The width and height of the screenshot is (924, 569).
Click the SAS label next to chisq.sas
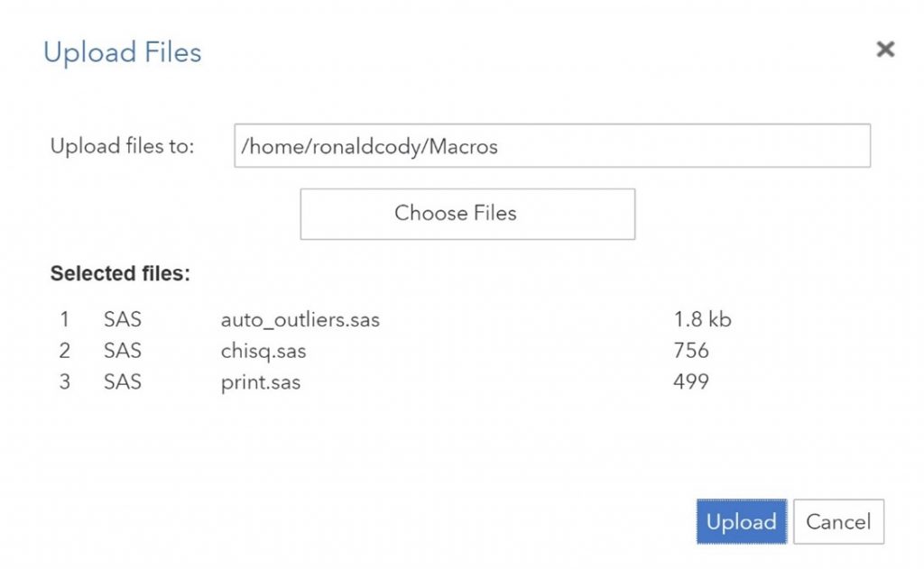pyautogui.click(x=122, y=351)
